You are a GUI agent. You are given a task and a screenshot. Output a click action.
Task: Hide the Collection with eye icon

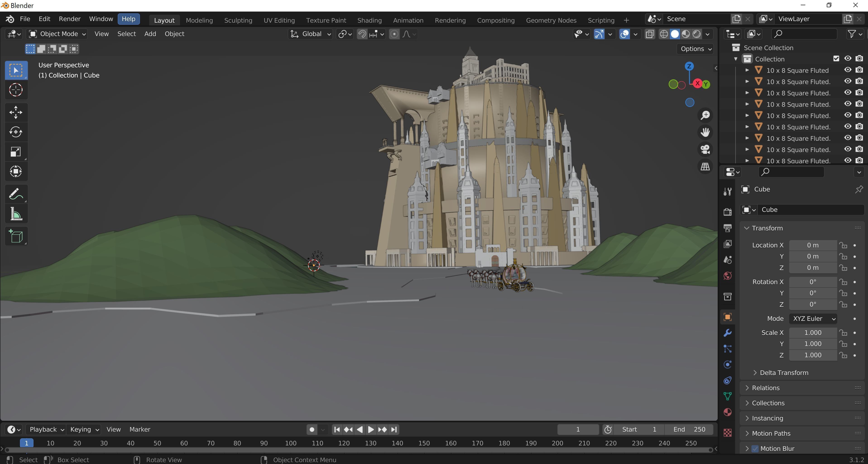pyautogui.click(x=848, y=59)
